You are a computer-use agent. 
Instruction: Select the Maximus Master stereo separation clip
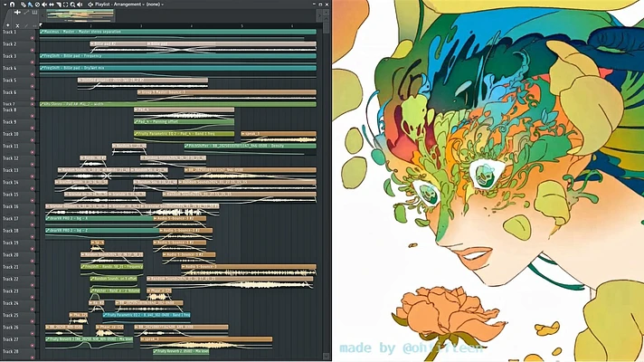pyautogui.click(x=178, y=32)
